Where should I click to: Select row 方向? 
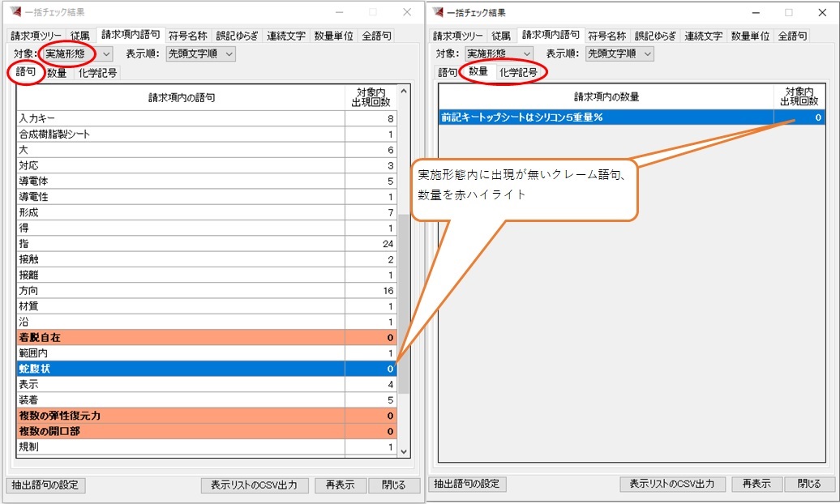207,290
